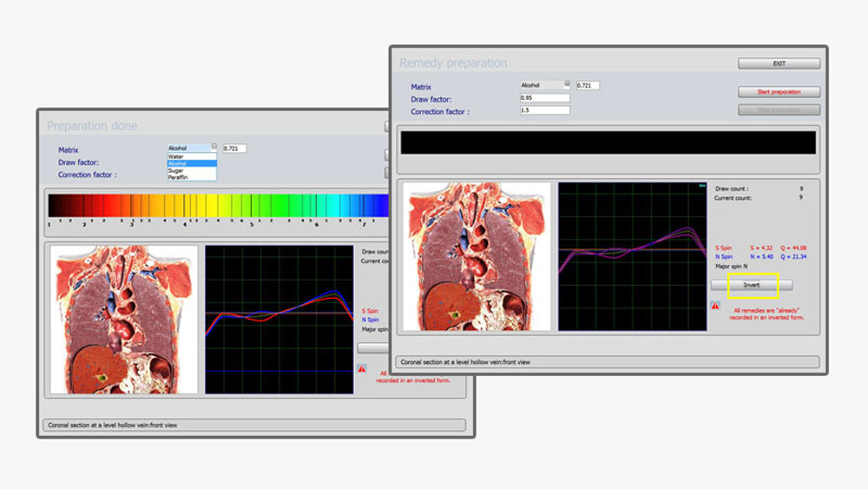Click the greyed Stop preparation button

[x=779, y=109]
